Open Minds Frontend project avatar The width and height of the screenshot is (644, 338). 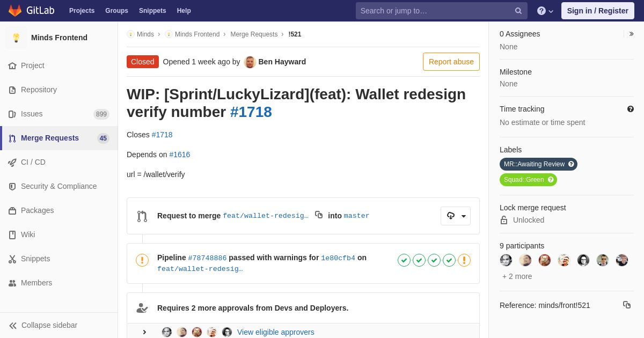[16, 38]
